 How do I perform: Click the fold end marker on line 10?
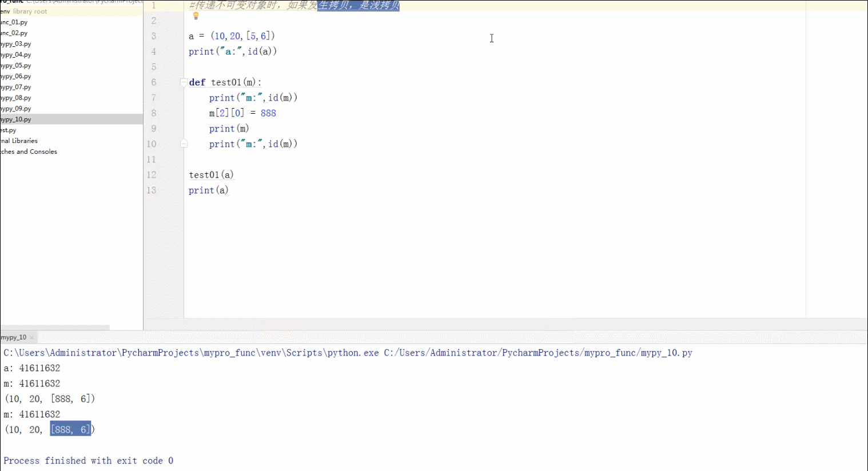pos(184,143)
